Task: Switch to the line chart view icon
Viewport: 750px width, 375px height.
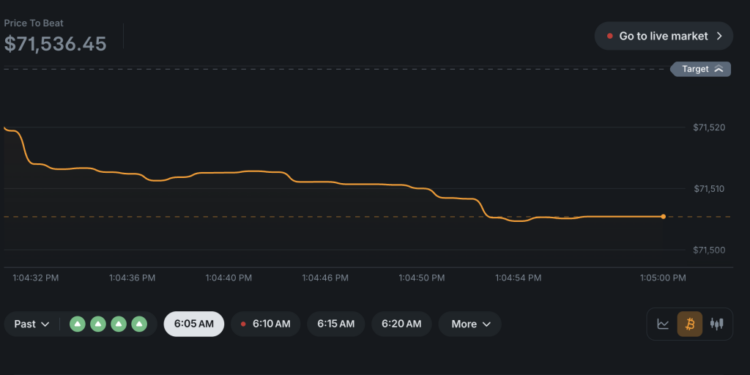Action: point(663,324)
